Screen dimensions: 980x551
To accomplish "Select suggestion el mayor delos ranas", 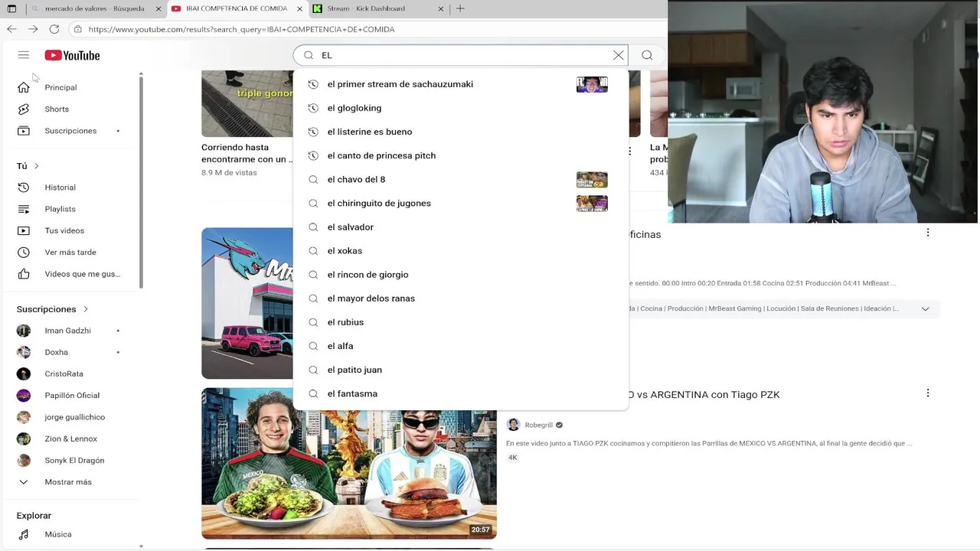I will [460, 298].
